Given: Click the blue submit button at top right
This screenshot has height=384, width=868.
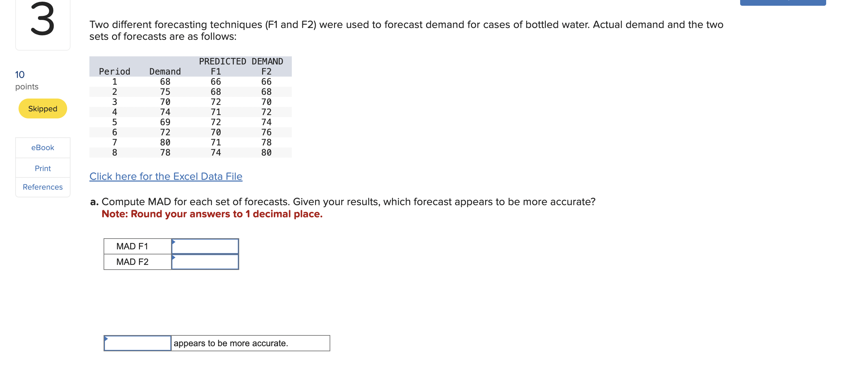Looking at the screenshot, I should 783,3.
